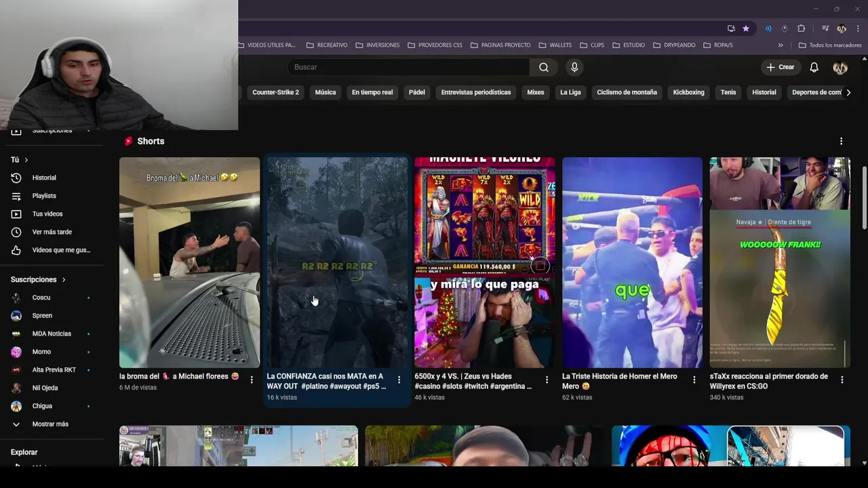Image resolution: width=868 pixels, height=488 pixels.
Task: Play the Navaja Diente de tigre short thumbnail
Action: (780, 262)
